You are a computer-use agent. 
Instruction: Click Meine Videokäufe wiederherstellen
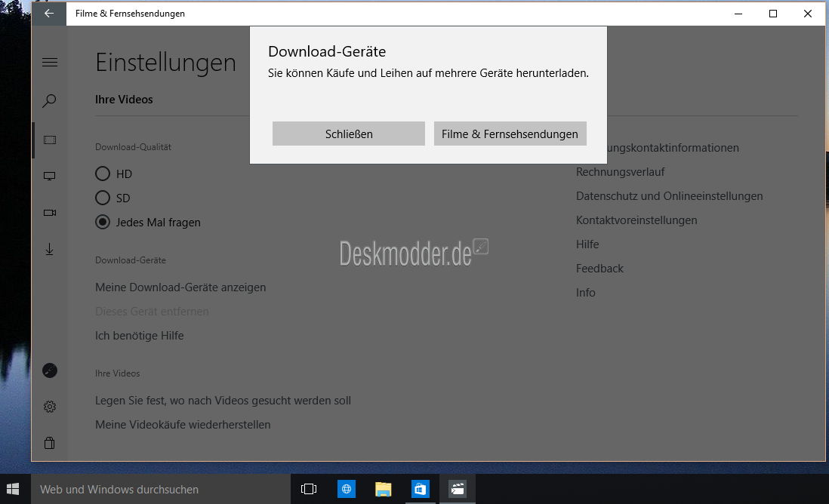(183, 425)
